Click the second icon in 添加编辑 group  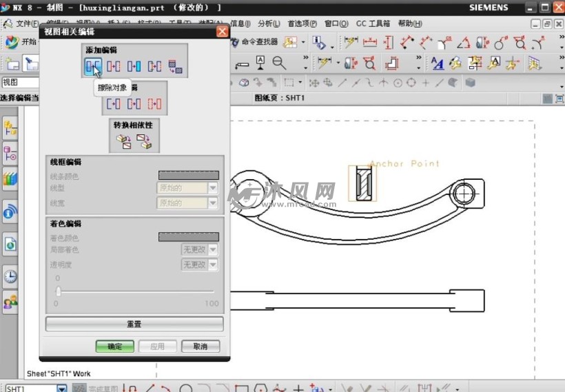click(x=114, y=66)
